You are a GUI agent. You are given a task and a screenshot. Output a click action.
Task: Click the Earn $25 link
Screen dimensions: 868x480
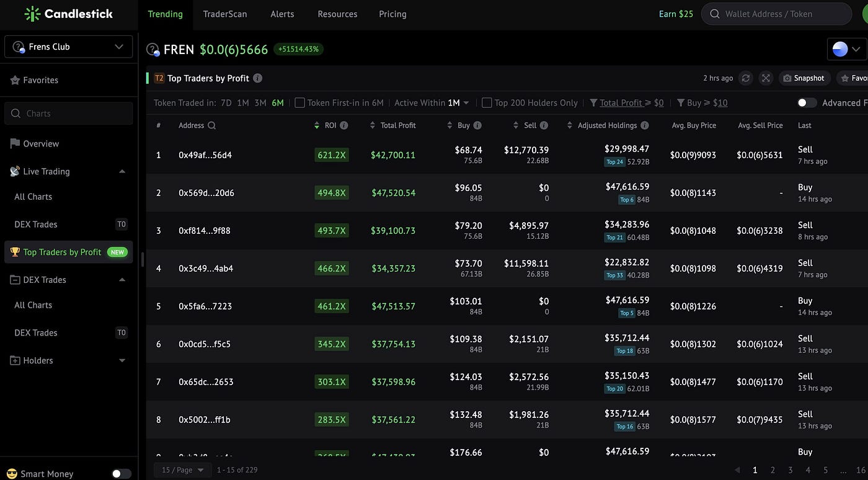[x=676, y=14]
